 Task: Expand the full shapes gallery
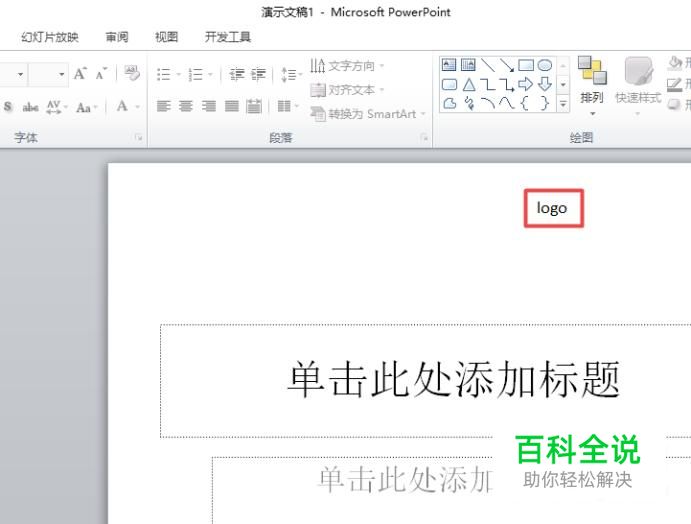[x=563, y=104]
